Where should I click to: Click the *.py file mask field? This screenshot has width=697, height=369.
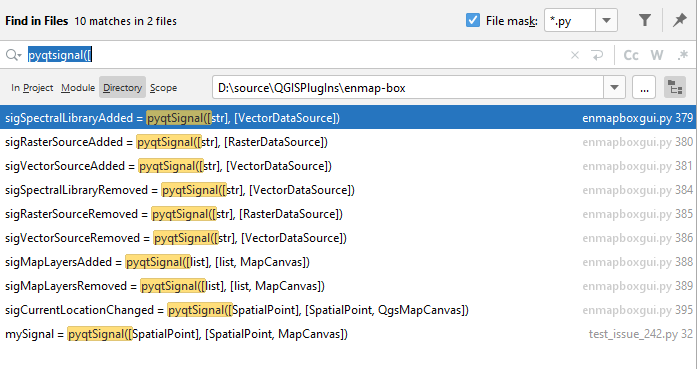coord(570,20)
